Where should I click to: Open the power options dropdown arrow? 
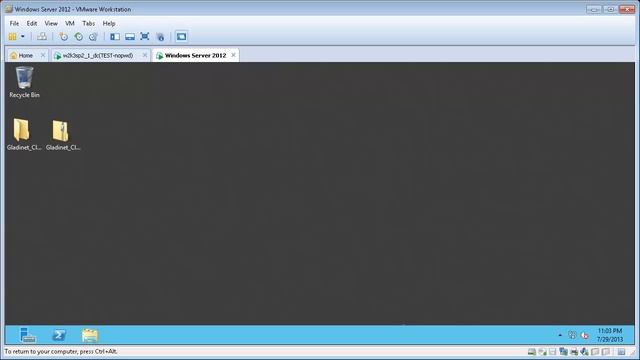pyautogui.click(x=23, y=37)
